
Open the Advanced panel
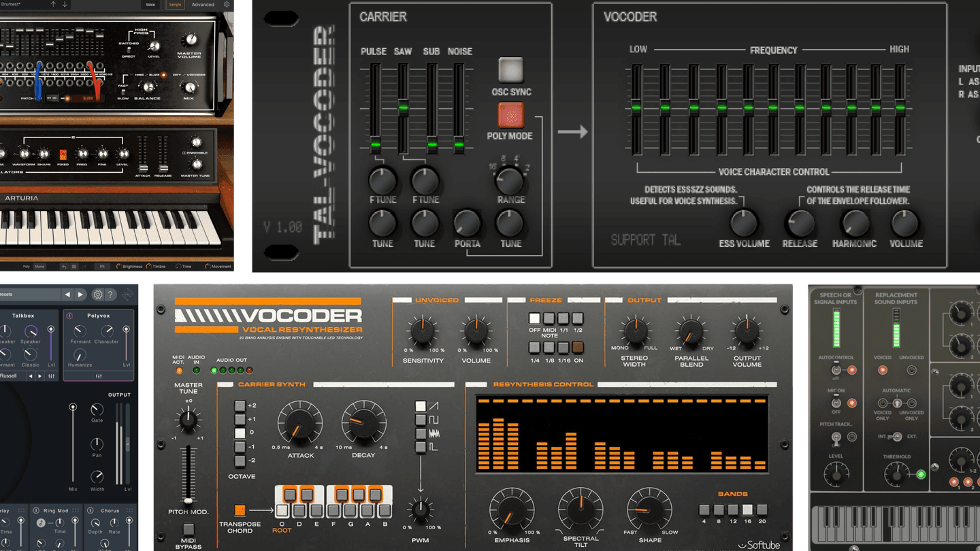coord(203,5)
